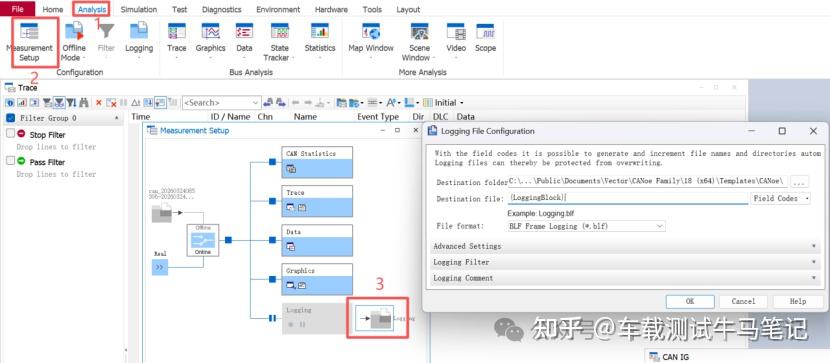Expand the Logging Filter section
The width and height of the screenshot is (830, 363).
click(626, 262)
